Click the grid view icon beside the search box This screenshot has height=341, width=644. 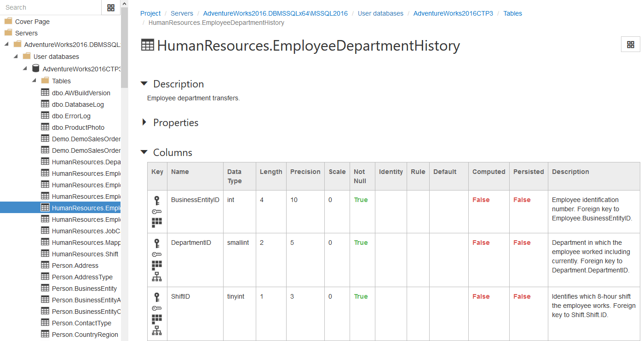pyautogui.click(x=111, y=7)
